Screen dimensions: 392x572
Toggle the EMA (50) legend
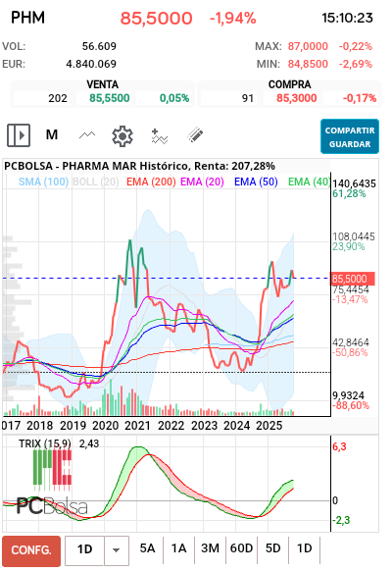256,182
